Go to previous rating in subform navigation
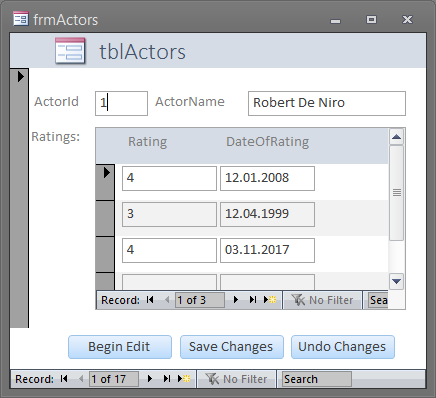This screenshot has height=398, width=436. click(167, 300)
